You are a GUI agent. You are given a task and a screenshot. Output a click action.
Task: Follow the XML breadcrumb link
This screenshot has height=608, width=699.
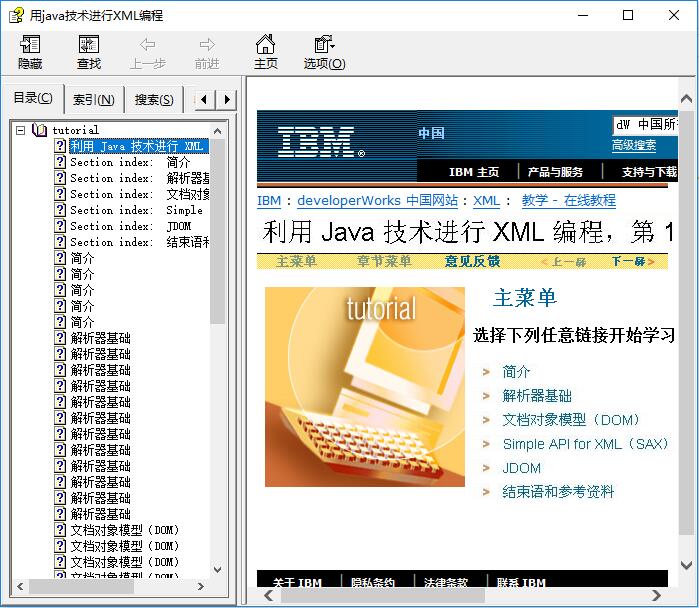click(x=486, y=201)
